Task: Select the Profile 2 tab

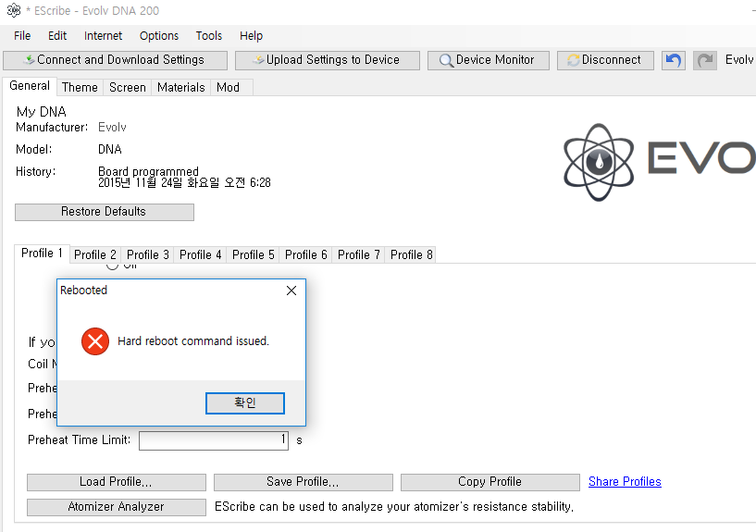Action: click(95, 255)
